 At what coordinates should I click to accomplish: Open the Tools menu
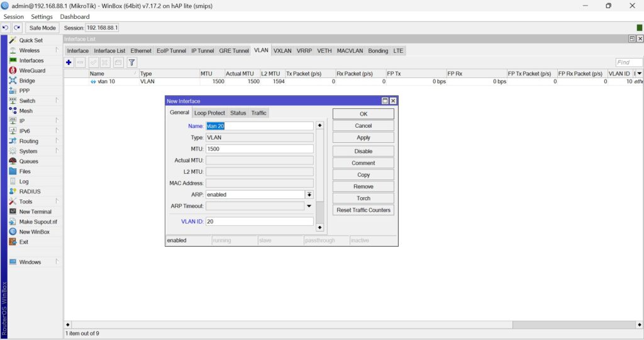pyautogui.click(x=25, y=201)
